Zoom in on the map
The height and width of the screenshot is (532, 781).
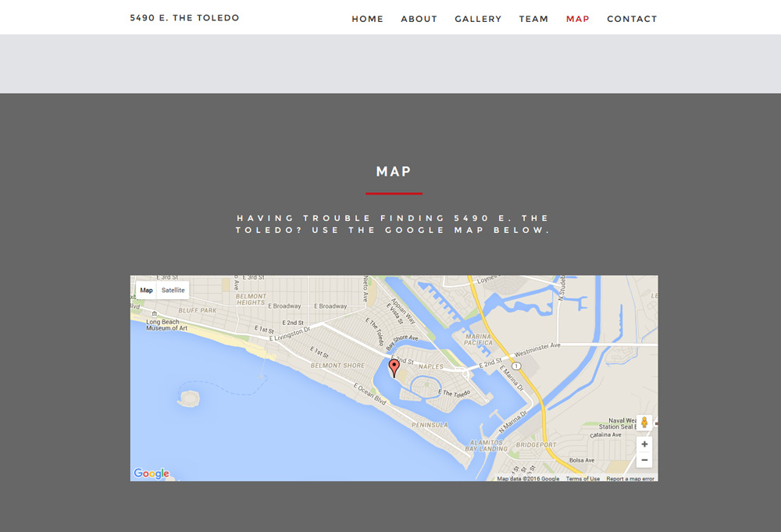pos(644,444)
